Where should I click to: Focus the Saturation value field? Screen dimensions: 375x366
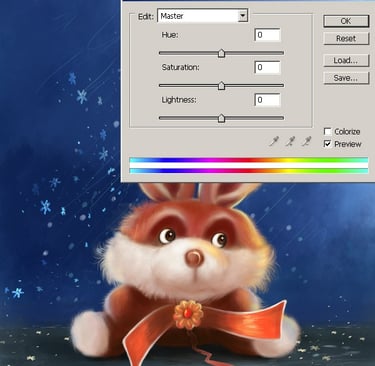(x=267, y=67)
